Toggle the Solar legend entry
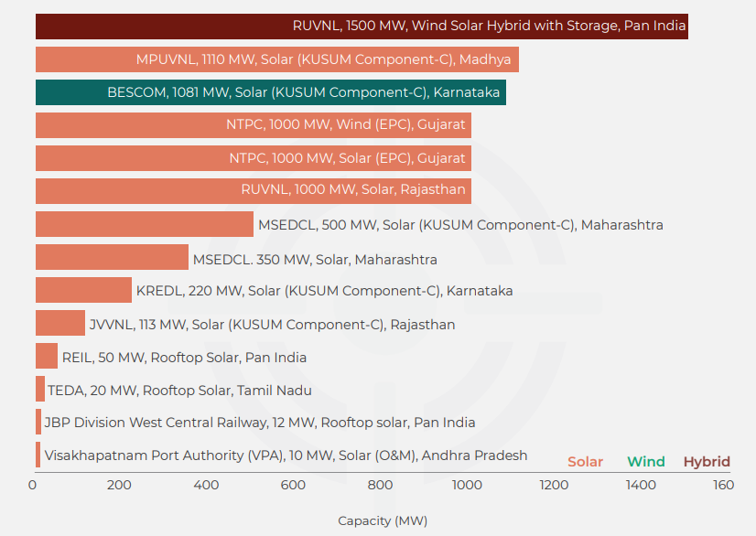Viewport: 756px width, 536px height. pyautogui.click(x=585, y=462)
